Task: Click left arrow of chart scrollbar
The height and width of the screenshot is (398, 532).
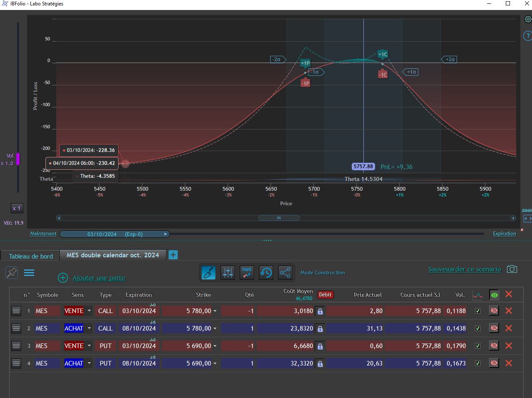Action: [59, 218]
